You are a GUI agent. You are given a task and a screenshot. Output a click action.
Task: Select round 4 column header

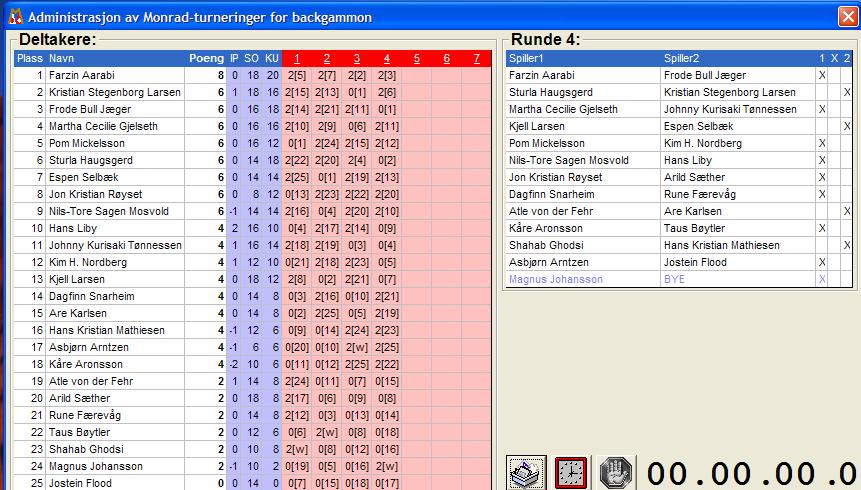pyautogui.click(x=386, y=58)
